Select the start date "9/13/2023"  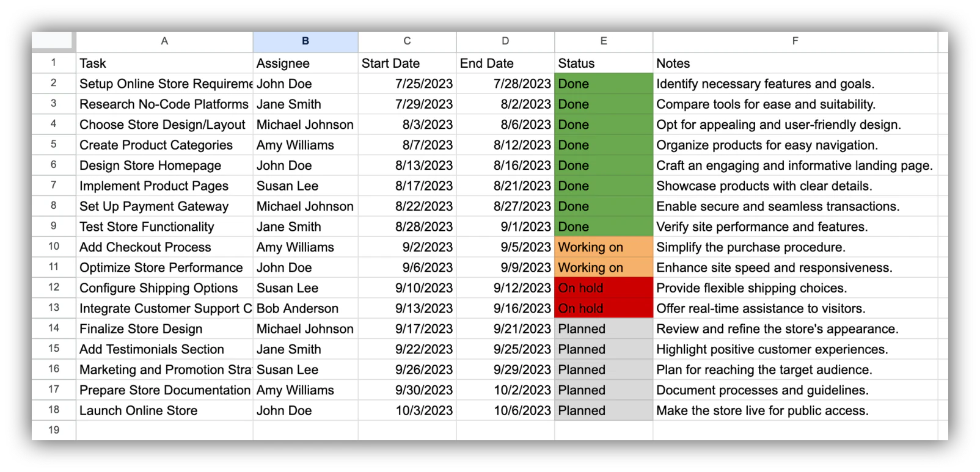coord(407,308)
